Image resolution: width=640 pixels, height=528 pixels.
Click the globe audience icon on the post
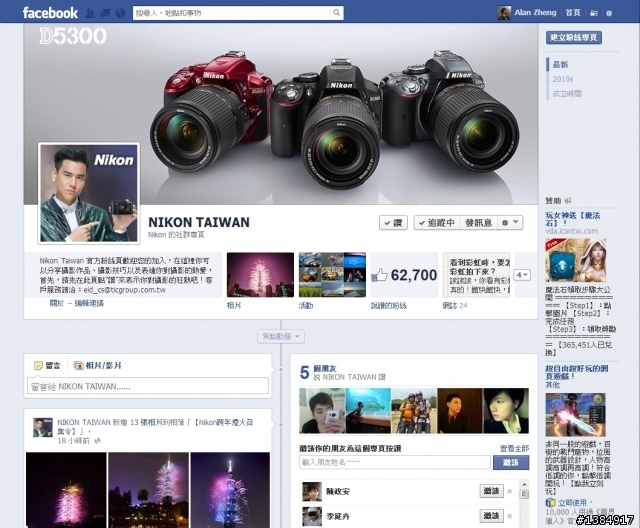tap(97, 441)
